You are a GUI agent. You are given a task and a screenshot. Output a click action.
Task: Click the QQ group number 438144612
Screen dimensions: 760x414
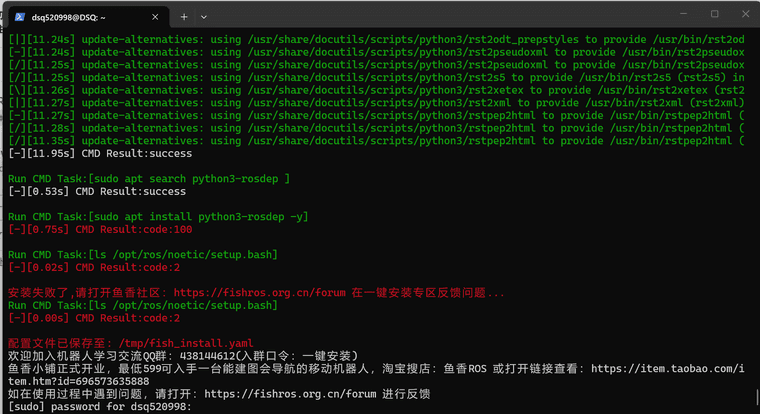(x=207, y=356)
